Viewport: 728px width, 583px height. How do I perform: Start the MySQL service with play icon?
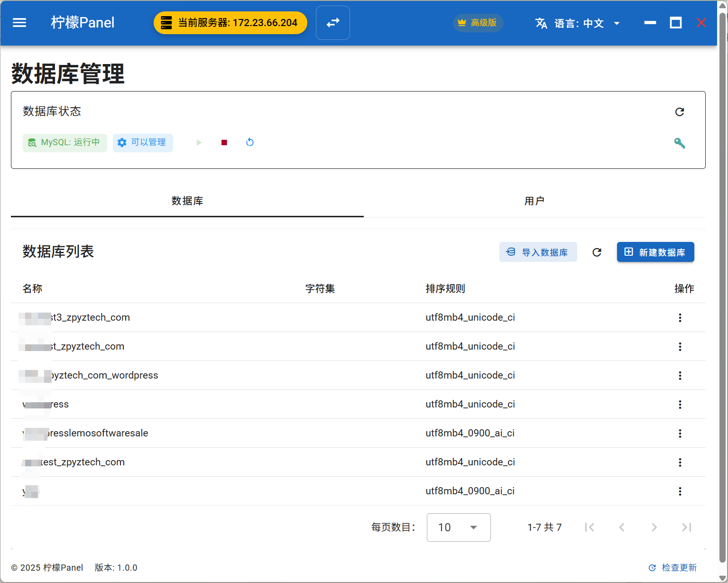coord(199,142)
